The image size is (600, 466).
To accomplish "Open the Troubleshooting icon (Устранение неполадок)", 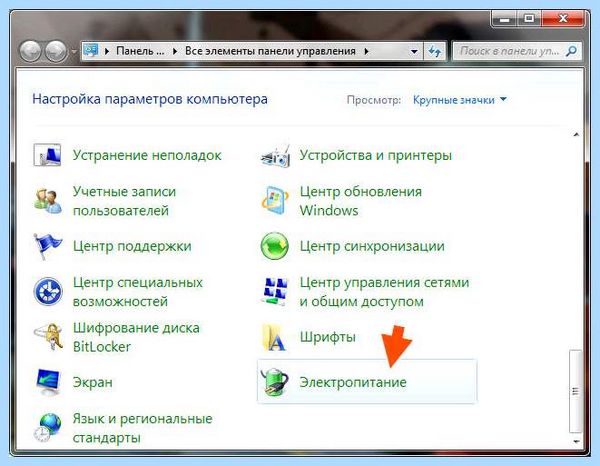I will coord(47,155).
